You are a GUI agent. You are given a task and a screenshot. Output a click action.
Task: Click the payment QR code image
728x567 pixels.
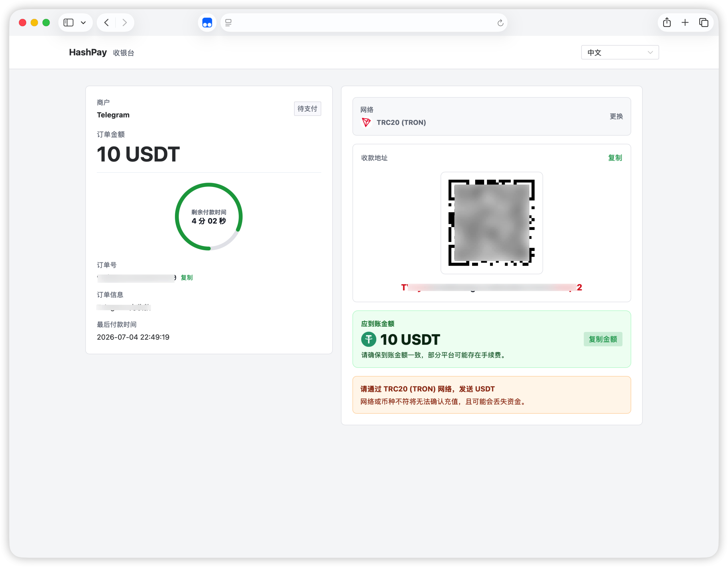coord(491,223)
